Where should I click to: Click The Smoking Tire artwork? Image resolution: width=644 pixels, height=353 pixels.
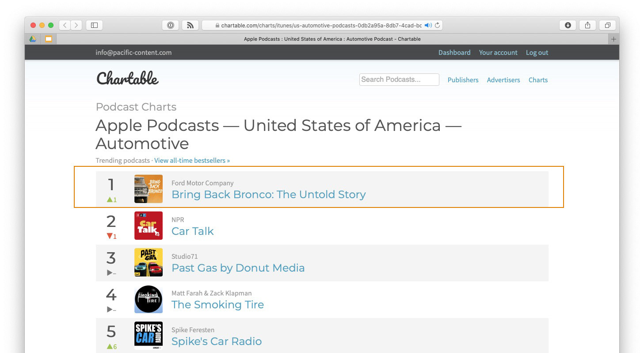tap(149, 299)
